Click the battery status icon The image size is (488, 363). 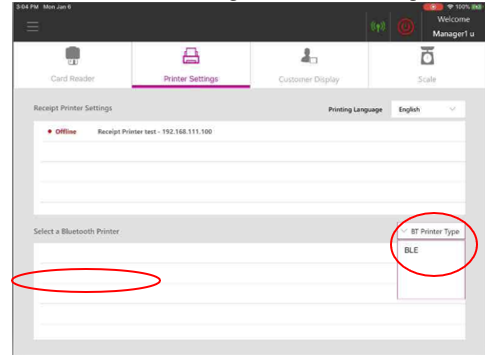click(x=477, y=7)
